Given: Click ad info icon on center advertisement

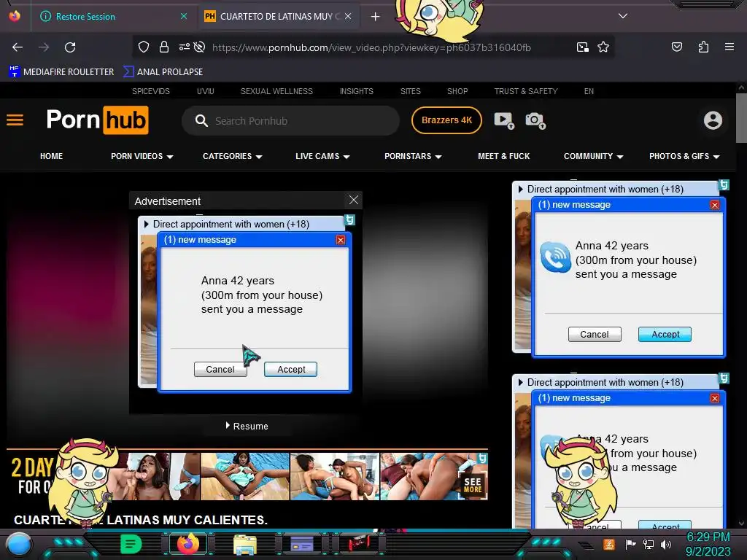Looking at the screenshot, I should (349, 219).
